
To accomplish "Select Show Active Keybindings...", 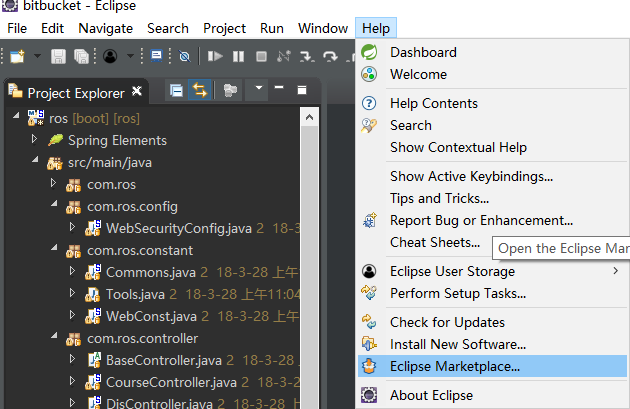I will [492, 176].
